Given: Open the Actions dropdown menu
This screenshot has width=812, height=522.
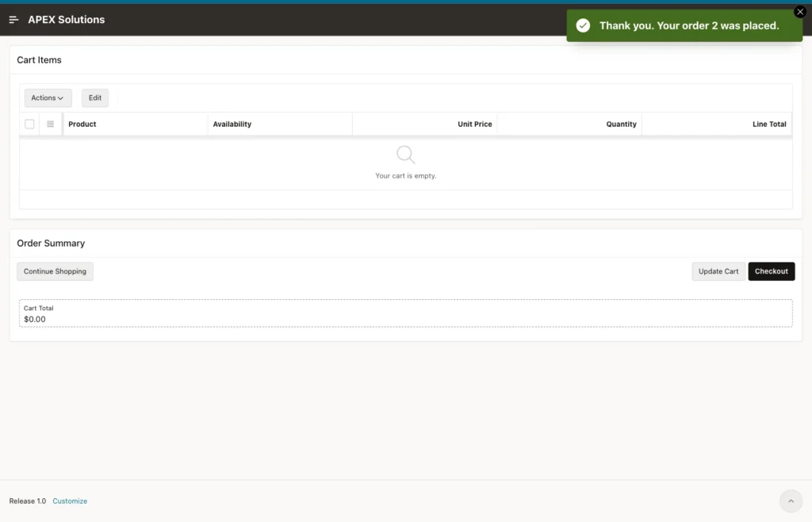Looking at the screenshot, I should (x=48, y=98).
